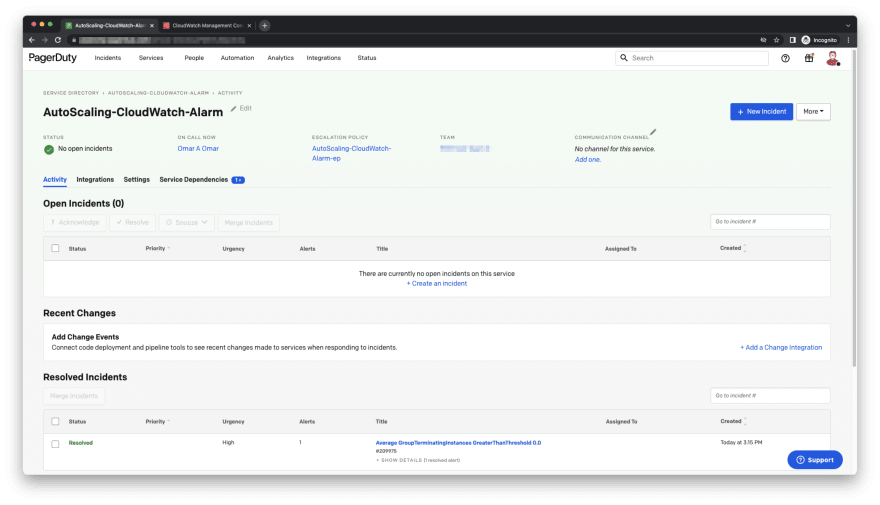
Task: Open the gift box what's new icon
Action: (809, 58)
